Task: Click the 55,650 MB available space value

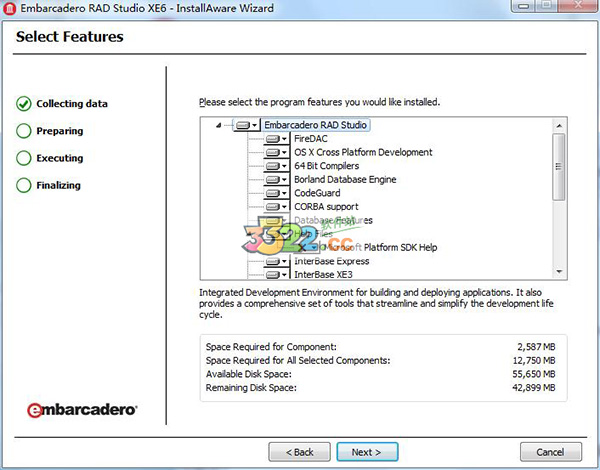Action: click(534, 374)
